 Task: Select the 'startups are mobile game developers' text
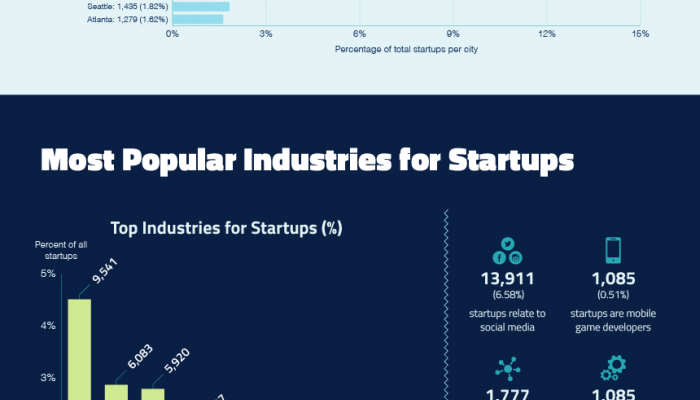pos(613,321)
